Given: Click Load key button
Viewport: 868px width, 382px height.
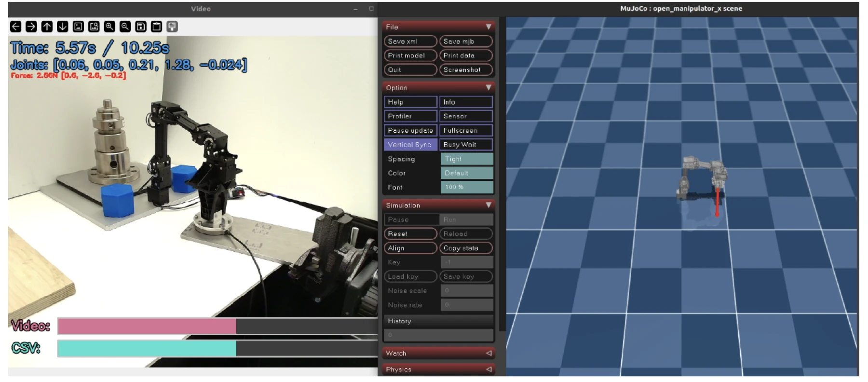Looking at the screenshot, I should click(x=410, y=276).
